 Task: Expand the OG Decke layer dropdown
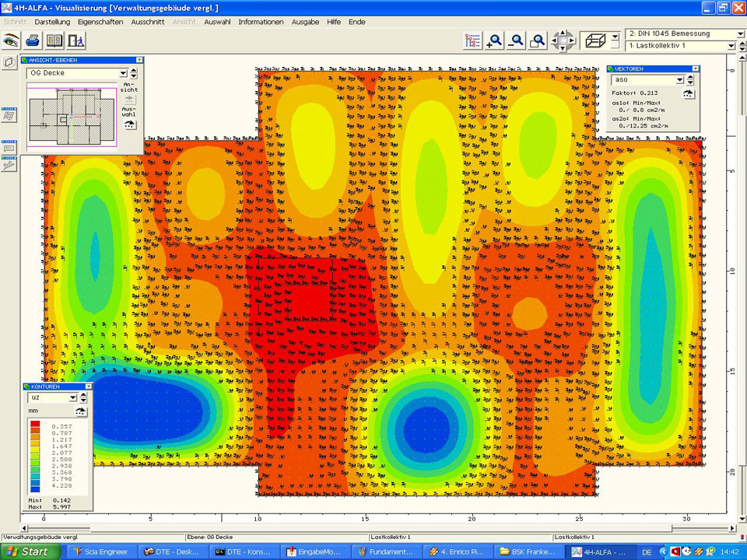click(x=122, y=73)
